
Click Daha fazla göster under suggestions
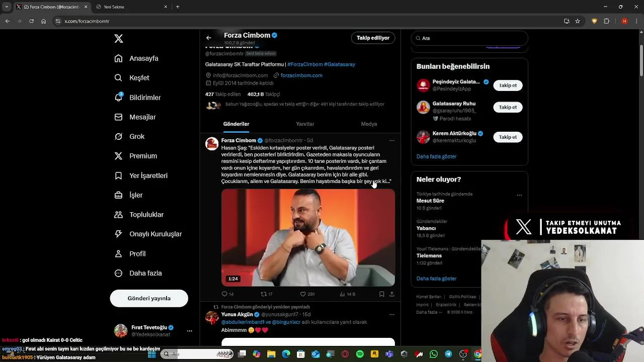(436, 157)
